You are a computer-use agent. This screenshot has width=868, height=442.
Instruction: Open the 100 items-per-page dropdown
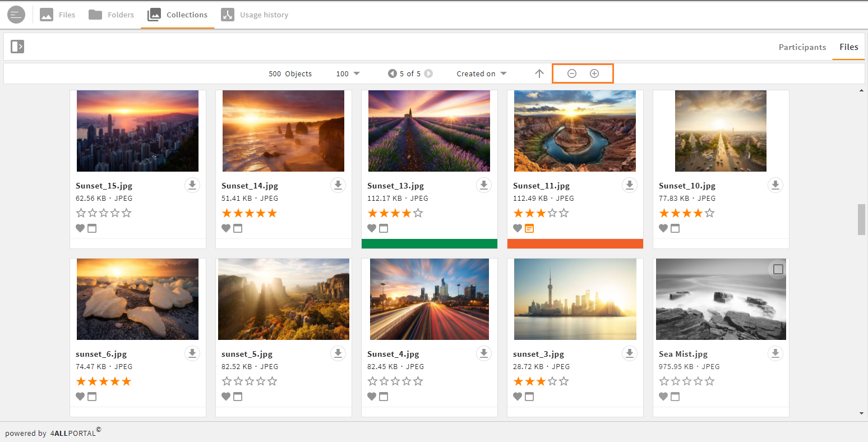click(x=348, y=73)
